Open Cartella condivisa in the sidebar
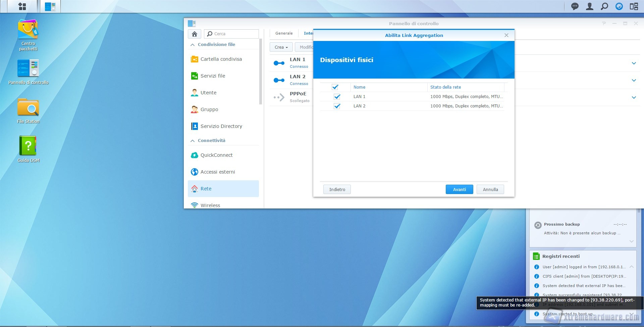Image resolution: width=644 pixels, height=327 pixels. pos(221,59)
